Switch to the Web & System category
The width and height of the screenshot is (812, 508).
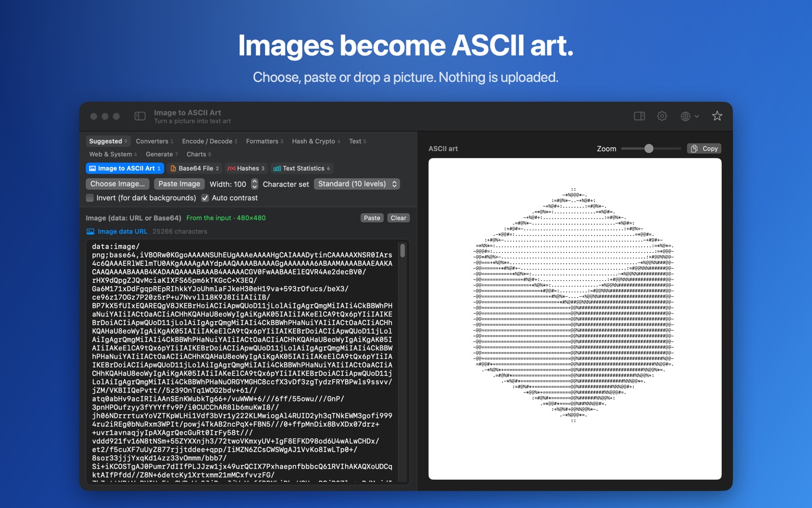tap(113, 154)
